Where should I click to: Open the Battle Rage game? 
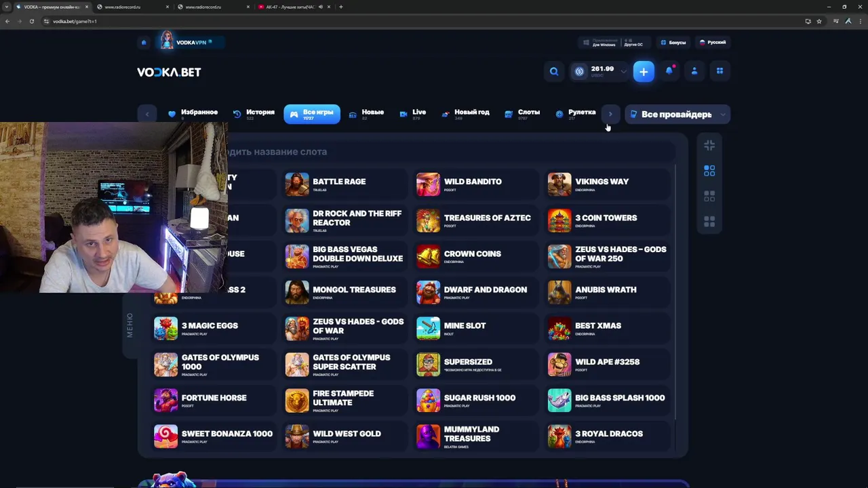[344, 184]
